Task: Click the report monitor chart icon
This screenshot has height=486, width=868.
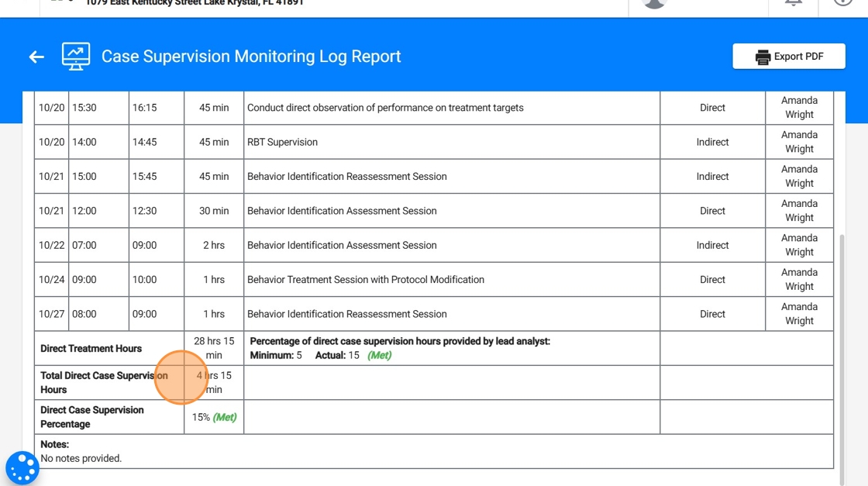Action: tap(76, 57)
